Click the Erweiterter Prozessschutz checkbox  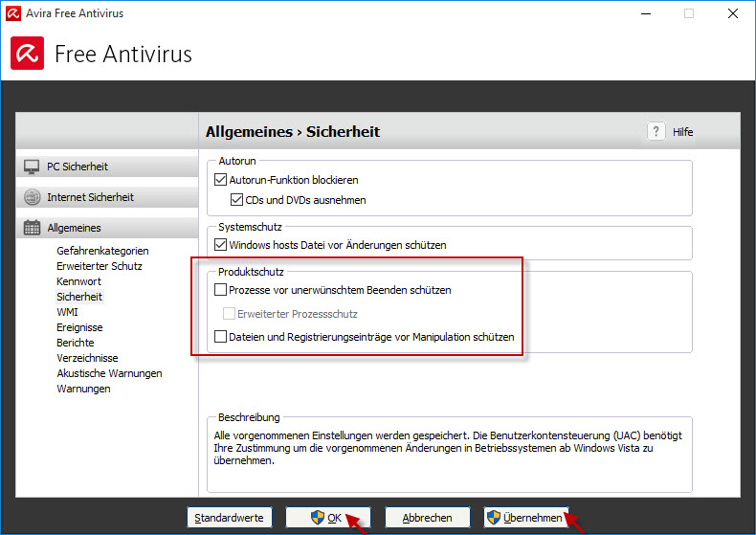[229, 314]
